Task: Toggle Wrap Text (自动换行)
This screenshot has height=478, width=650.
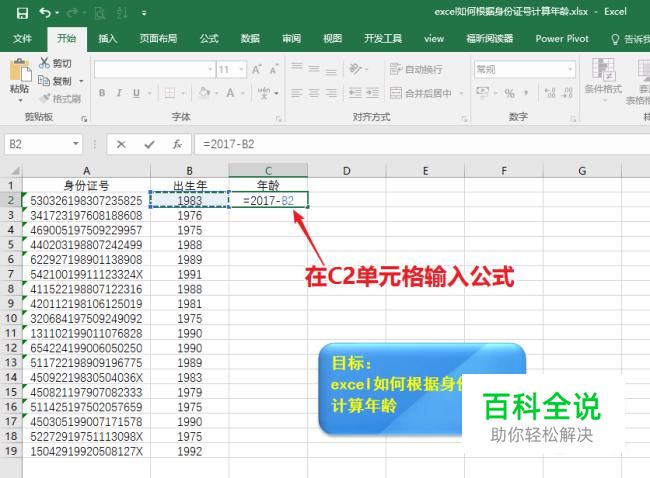Action: click(x=416, y=69)
